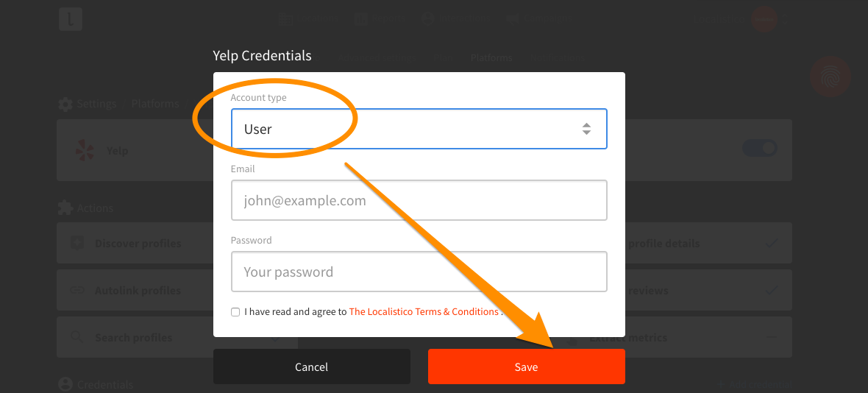Click the Localistico logo in header

71,19
